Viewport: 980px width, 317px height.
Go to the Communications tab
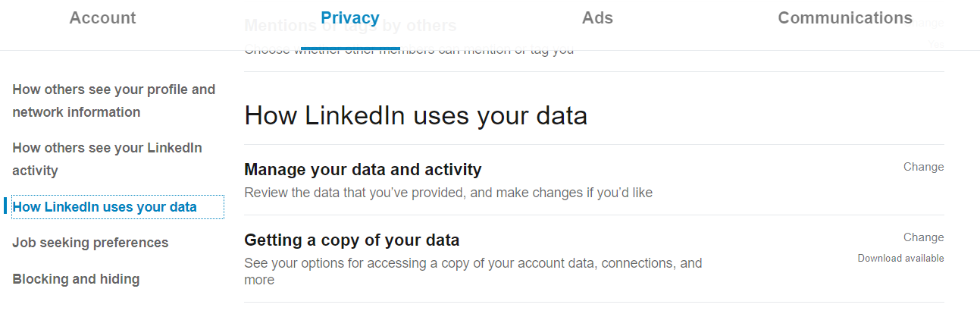tap(845, 18)
